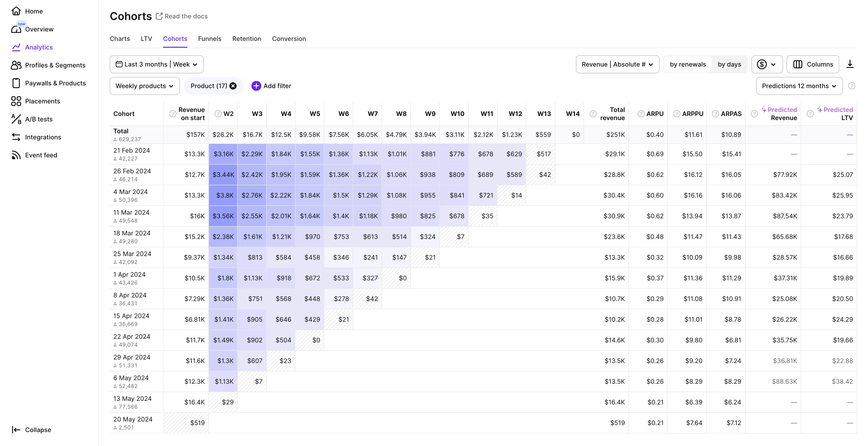This screenshot has width=868, height=446.
Task: Open the Integrations sidebar item
Action: pos(43,137)
